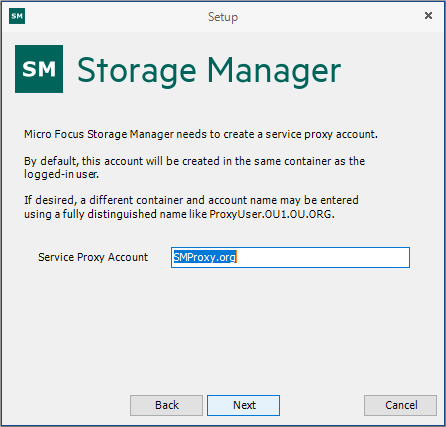Focus the Service Proxy Account text field
The image size is (446, 427).
(x=290, y=257)
